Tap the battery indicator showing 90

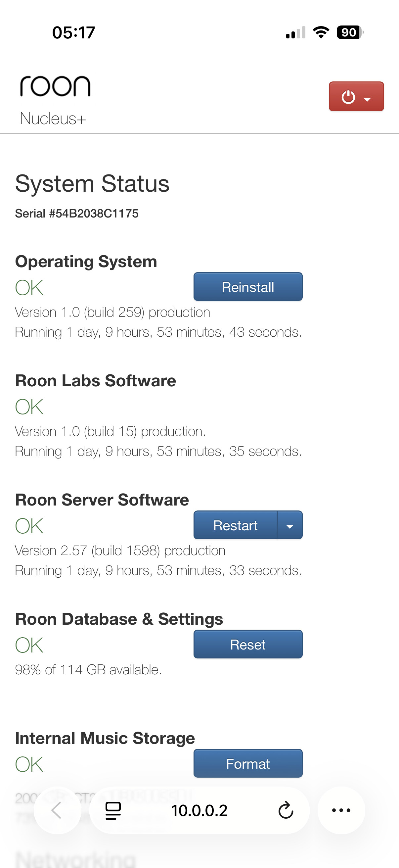350,32
